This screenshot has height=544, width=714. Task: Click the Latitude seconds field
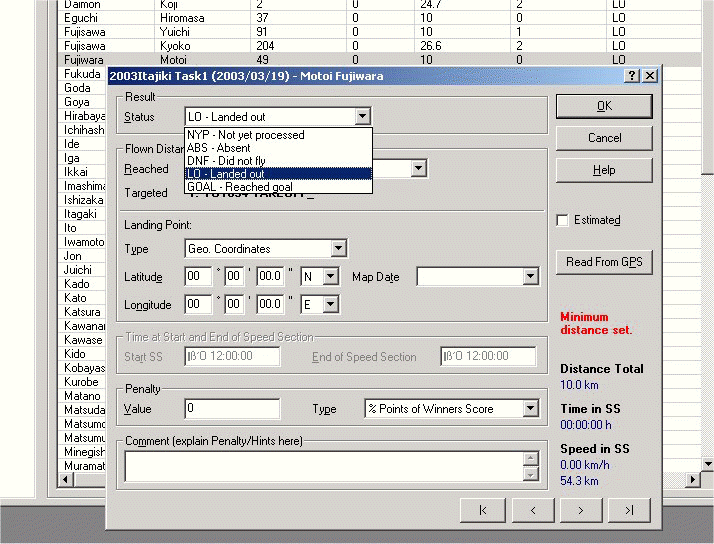tap(270, 276)
